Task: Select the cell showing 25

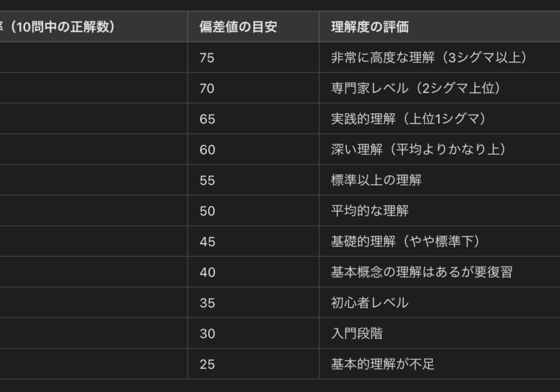Action: 207,364
